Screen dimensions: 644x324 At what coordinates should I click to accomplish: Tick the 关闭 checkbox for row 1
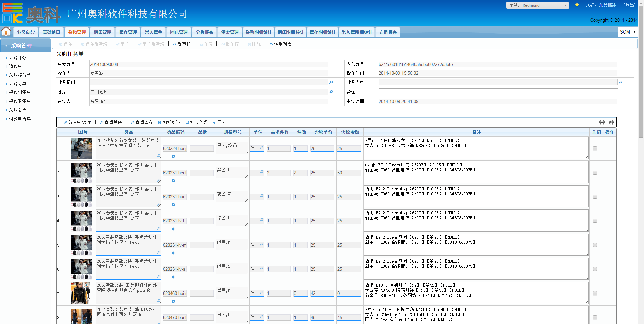tap(595, 148)
